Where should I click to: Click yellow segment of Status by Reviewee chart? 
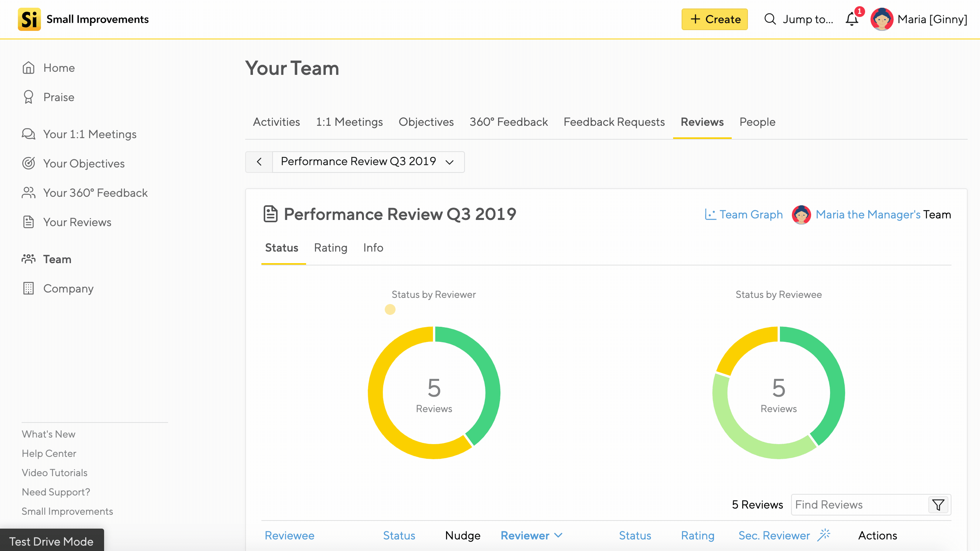744,345
